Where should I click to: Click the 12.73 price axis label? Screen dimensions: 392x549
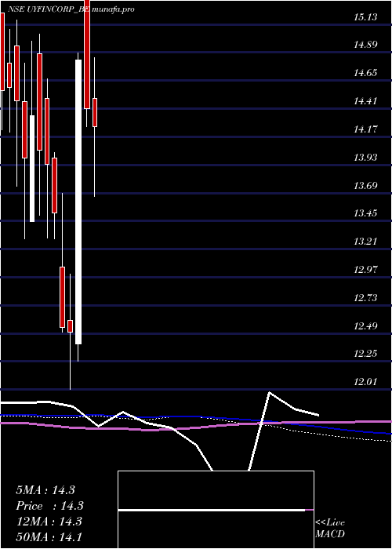365,297
